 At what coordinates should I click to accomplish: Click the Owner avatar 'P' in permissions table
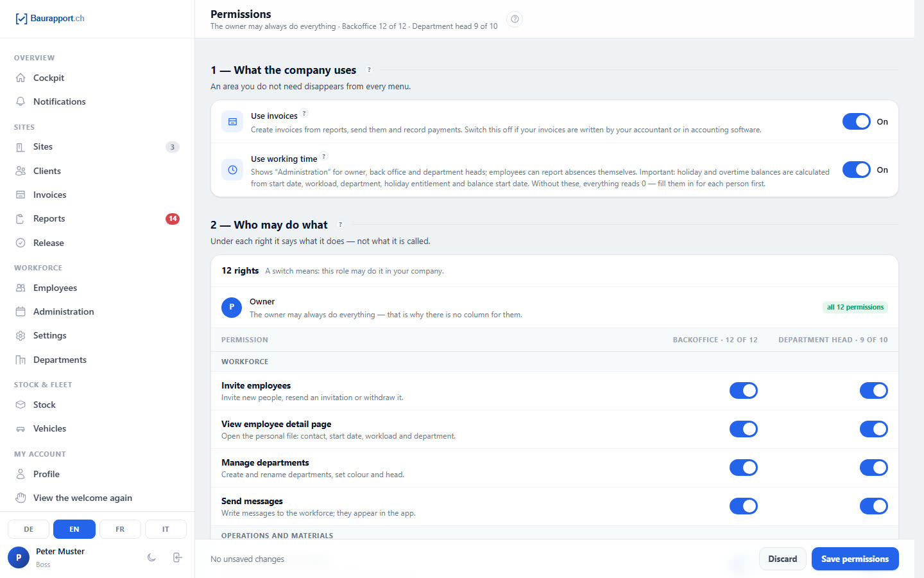tap(232, 308)
